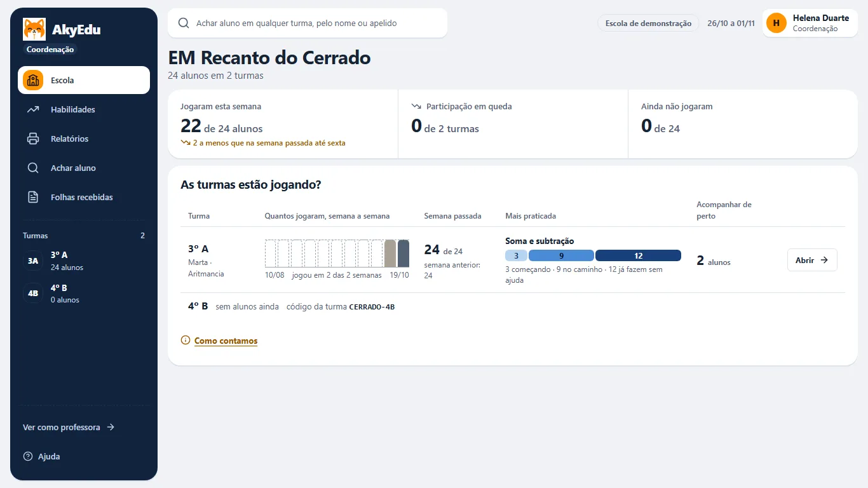Click the Jogaram esta semana card
This screenshot has height=488, width=868.
tap(283, 124)
